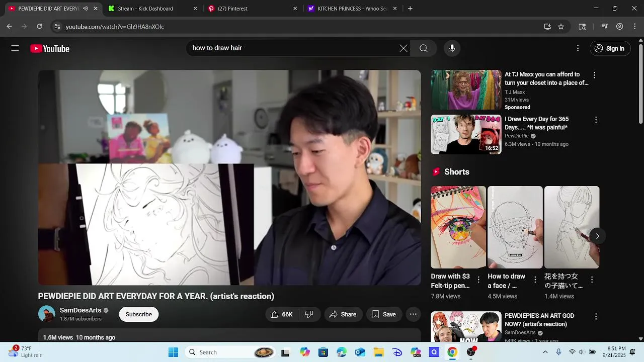Open Chrome profile icon
Screen dimensions: 644x362
(620, 27)
